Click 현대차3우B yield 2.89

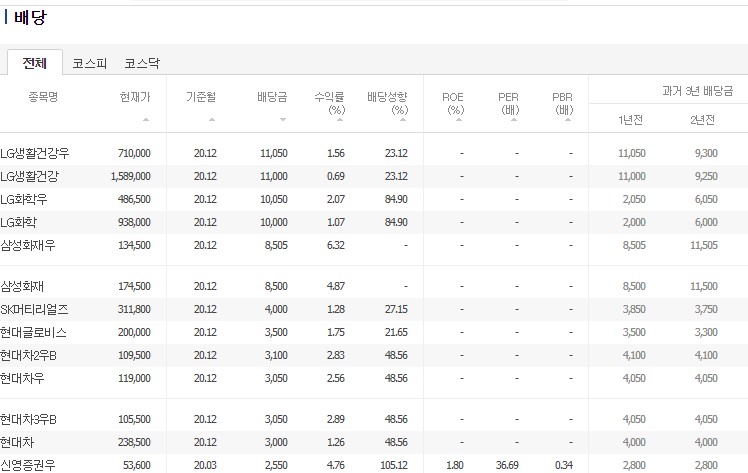click(x=336, y=419)
